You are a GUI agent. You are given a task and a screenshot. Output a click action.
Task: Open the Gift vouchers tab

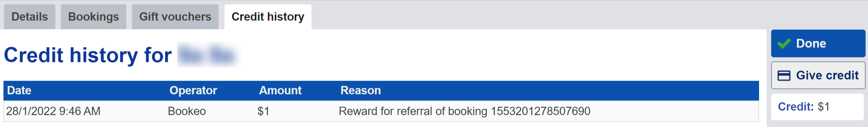pyautogui.click(x=175, y=17)
